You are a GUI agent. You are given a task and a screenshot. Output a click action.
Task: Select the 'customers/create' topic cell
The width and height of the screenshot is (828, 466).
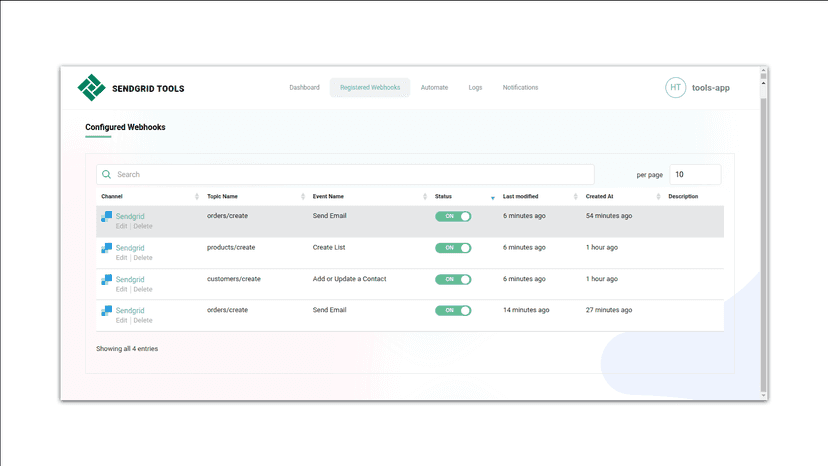pos(233,279)
